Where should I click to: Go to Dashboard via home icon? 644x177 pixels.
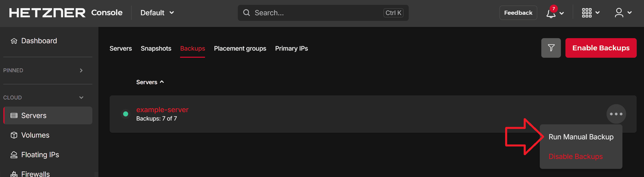14,41
